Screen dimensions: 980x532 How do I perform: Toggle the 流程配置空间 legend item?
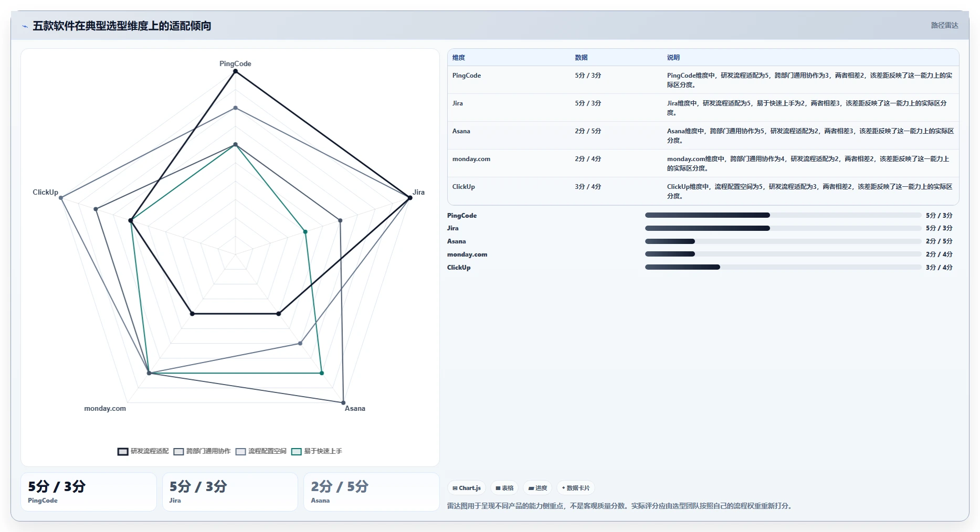261,451
